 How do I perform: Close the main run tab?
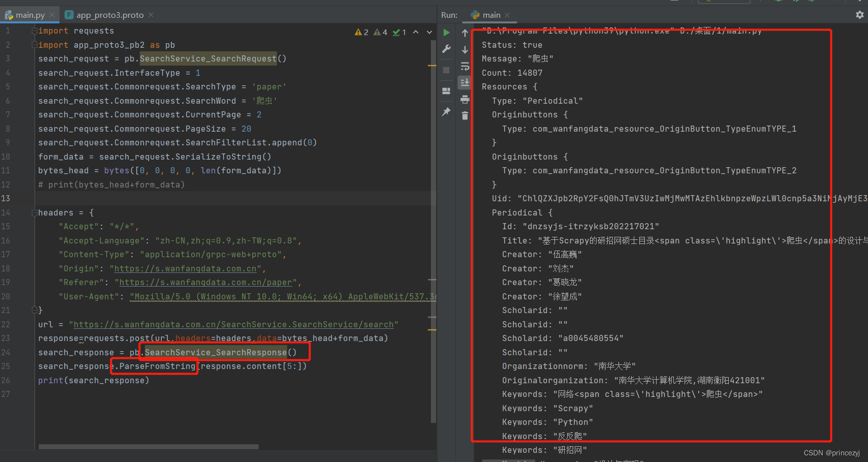click(x=507, y=15)
